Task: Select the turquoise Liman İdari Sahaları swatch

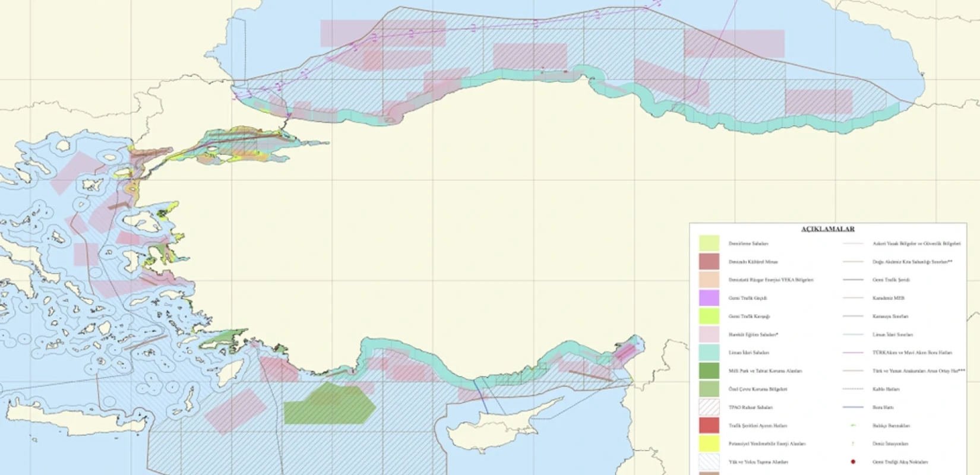Action: (x=709, y=353)
